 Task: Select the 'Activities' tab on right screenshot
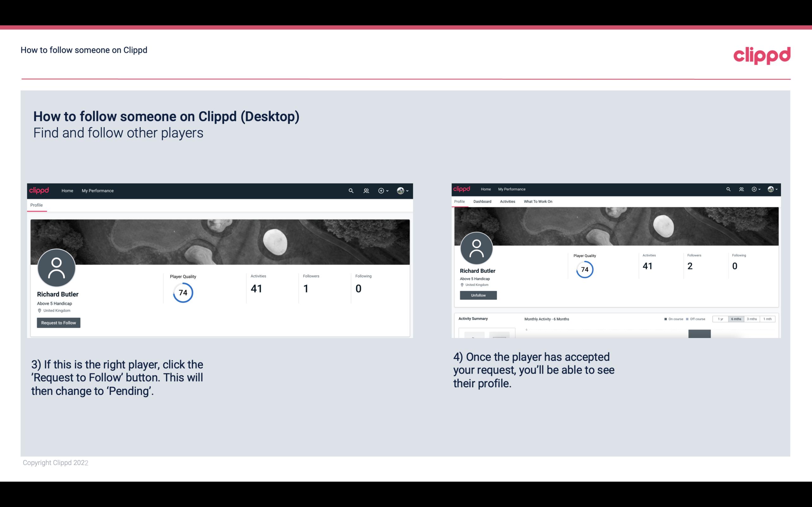[507, 202]
